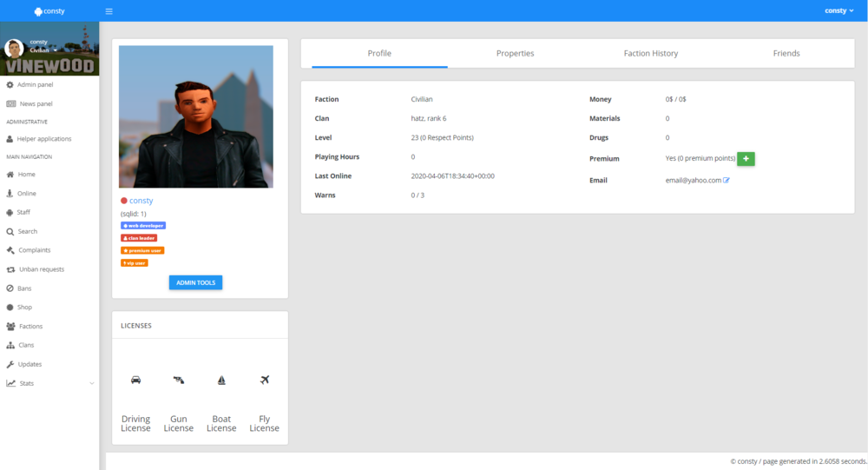The image size is (868, 470).
Task: Click the ADMIN TOOLS button
Action: coord(195,282)
